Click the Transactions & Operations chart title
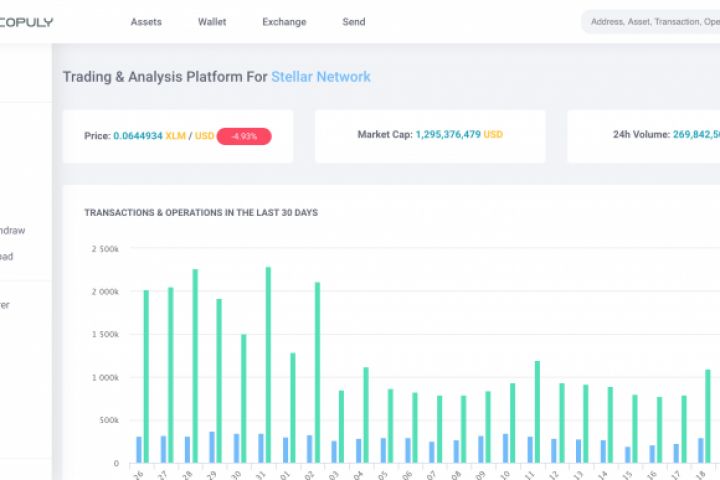 tap(201, 213)
